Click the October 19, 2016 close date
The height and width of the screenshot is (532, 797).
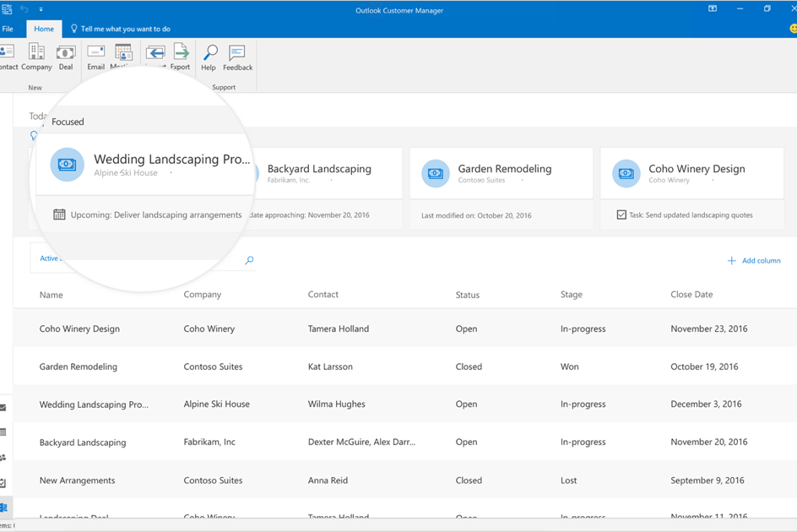pos(704,366)
